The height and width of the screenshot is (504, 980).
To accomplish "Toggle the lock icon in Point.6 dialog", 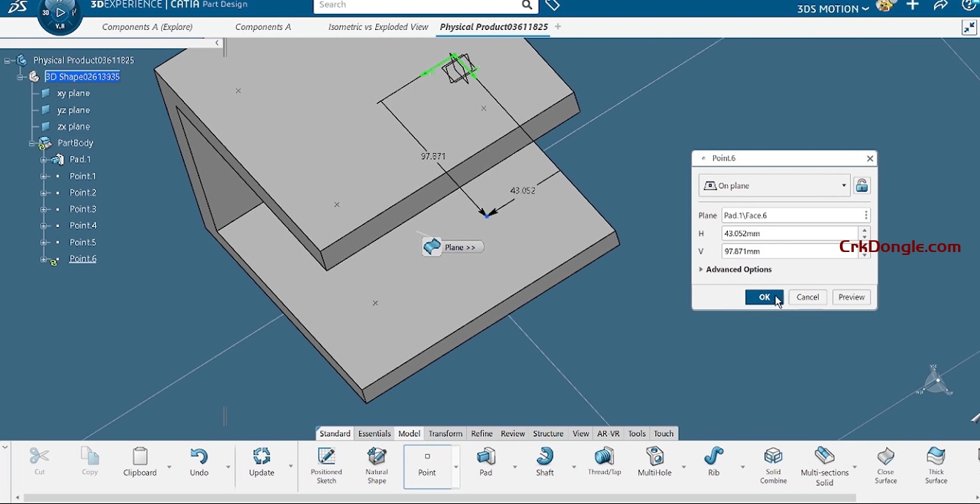I will tap(861, 185).
